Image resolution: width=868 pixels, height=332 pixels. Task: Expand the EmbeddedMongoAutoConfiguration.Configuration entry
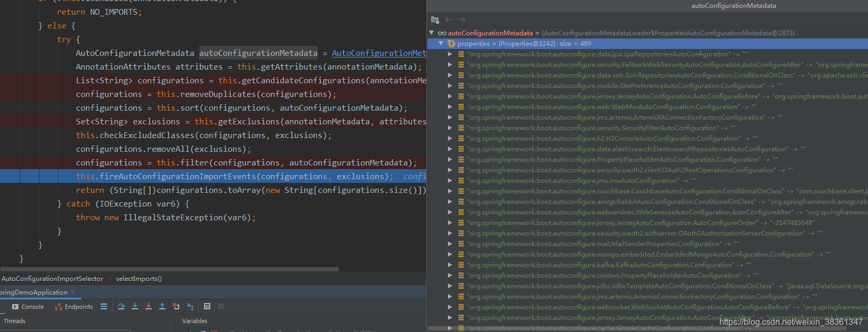click(450, 255)
